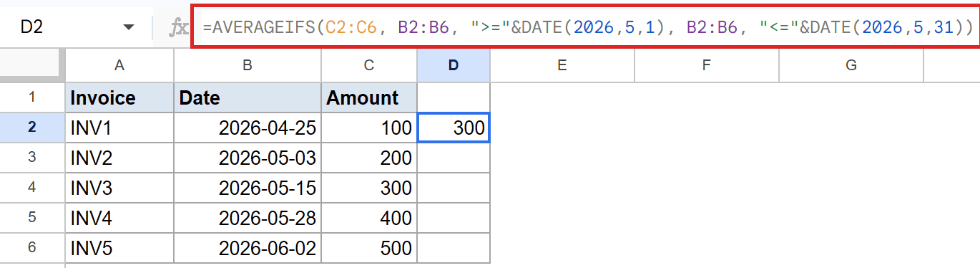Select row 1 header
This screenshot has height=268, width=980.
tap(32, 97)
